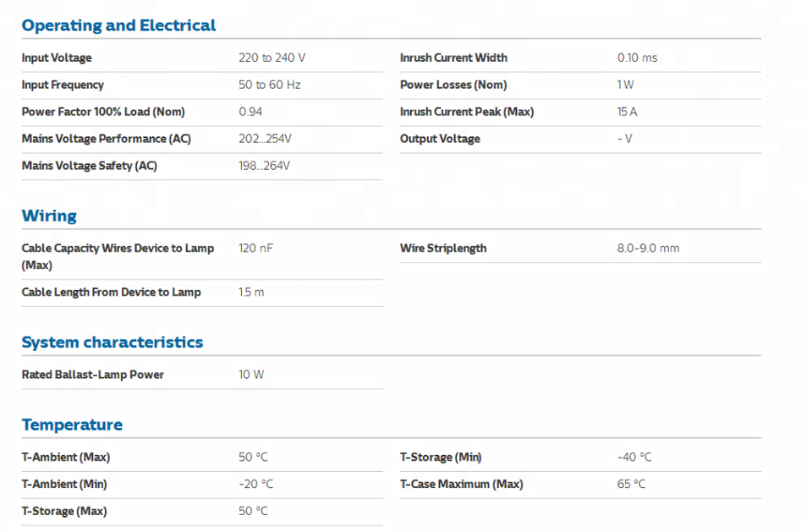Click the Wire Striplength label
Image resolution: width=812 pixels, height=532 pixels.
point(443,249)
